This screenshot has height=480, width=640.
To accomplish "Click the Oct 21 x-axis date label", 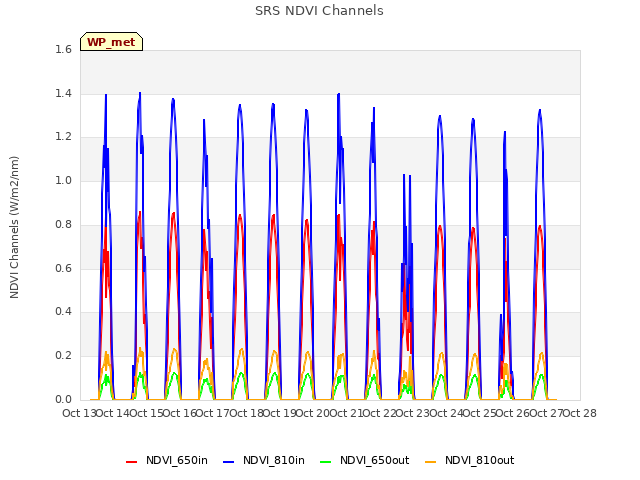I will (x=346, y=413).
